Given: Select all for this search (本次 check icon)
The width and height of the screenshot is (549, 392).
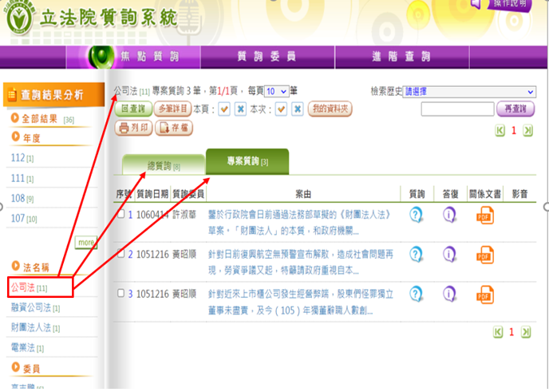Looking at the screenshot, I should click(x=281, y=109).
